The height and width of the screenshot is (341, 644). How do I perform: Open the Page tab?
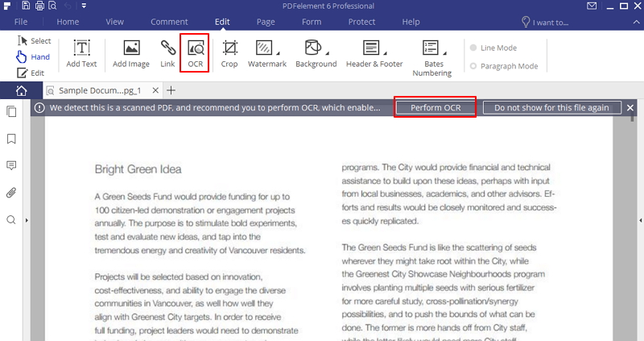266,22
